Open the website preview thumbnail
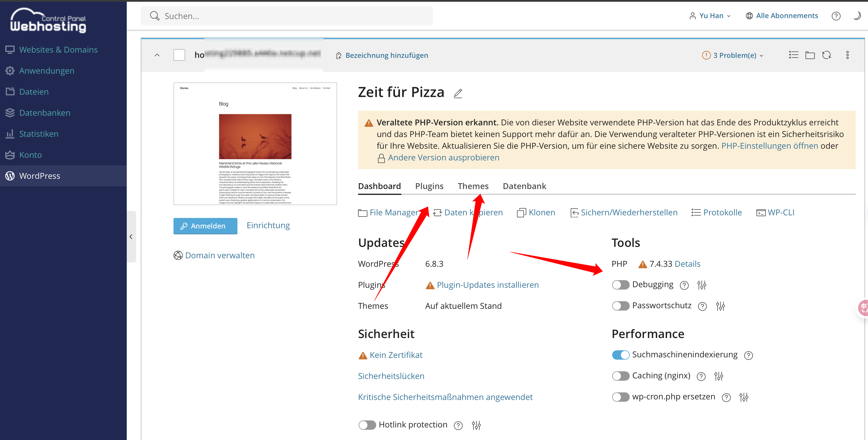 tap(255, 144)
